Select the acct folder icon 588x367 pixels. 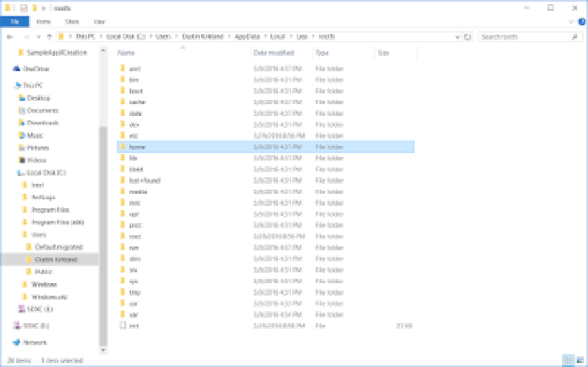click(x=123, y=68)
